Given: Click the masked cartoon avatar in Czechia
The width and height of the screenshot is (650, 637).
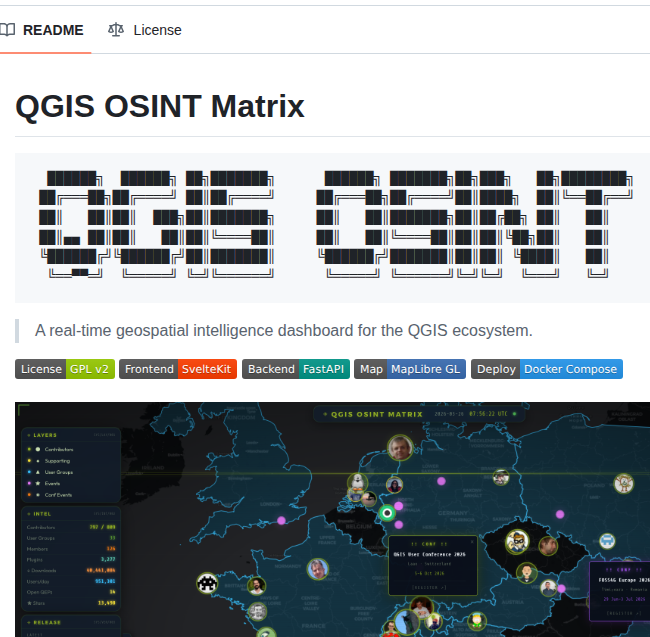Looking at the screenshot, I should click(x=517, y=541).
